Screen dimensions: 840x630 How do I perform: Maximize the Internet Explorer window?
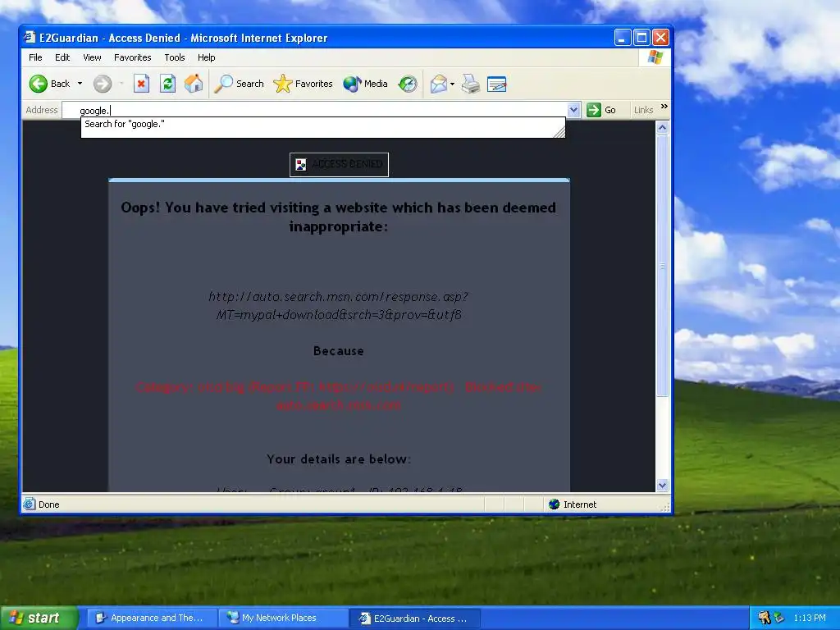click(641, 38)
